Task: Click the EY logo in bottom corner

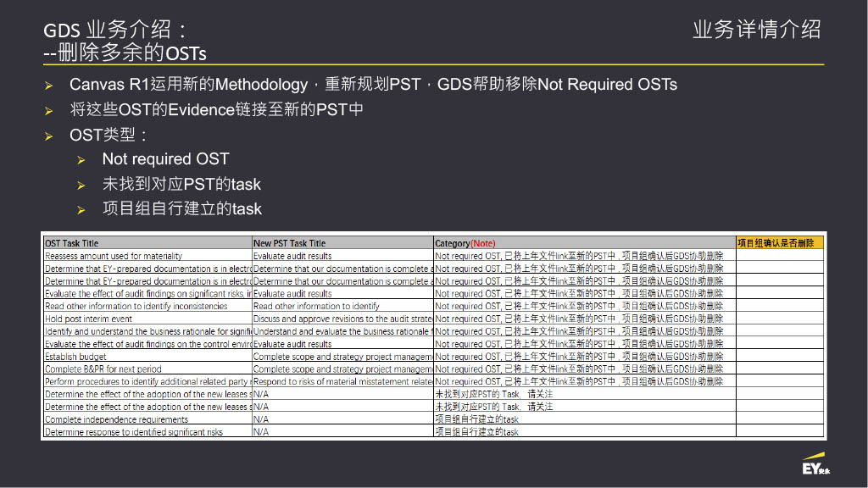Action: pos(815,466)
